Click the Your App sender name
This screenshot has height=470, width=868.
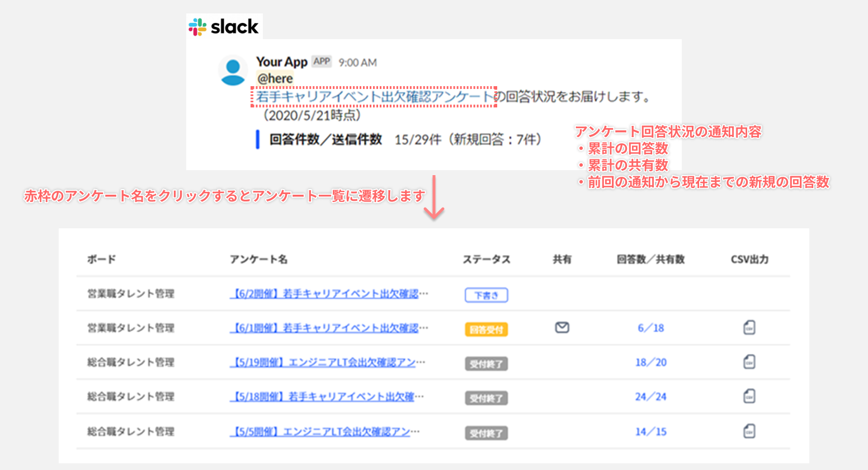click(282, 62)
